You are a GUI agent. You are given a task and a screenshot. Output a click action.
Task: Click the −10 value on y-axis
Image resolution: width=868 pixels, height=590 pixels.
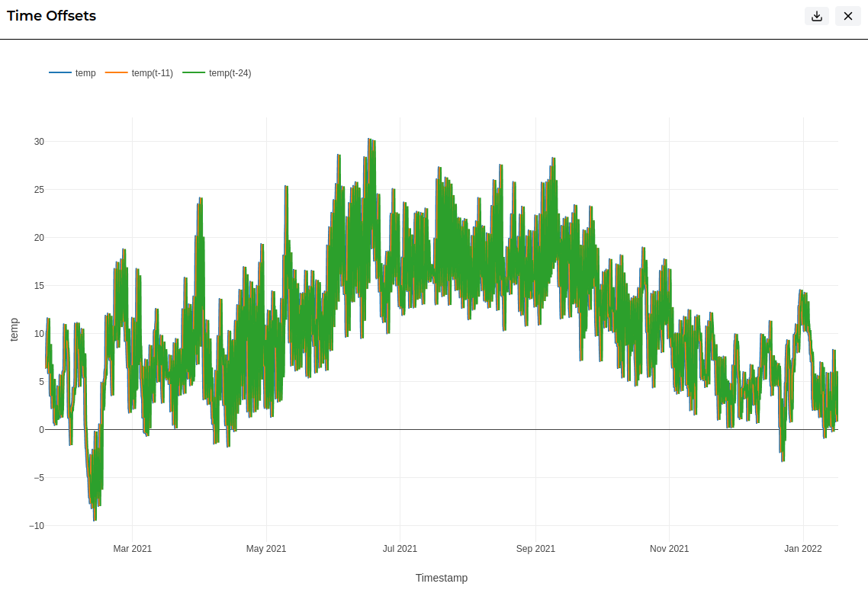point(37,526)
